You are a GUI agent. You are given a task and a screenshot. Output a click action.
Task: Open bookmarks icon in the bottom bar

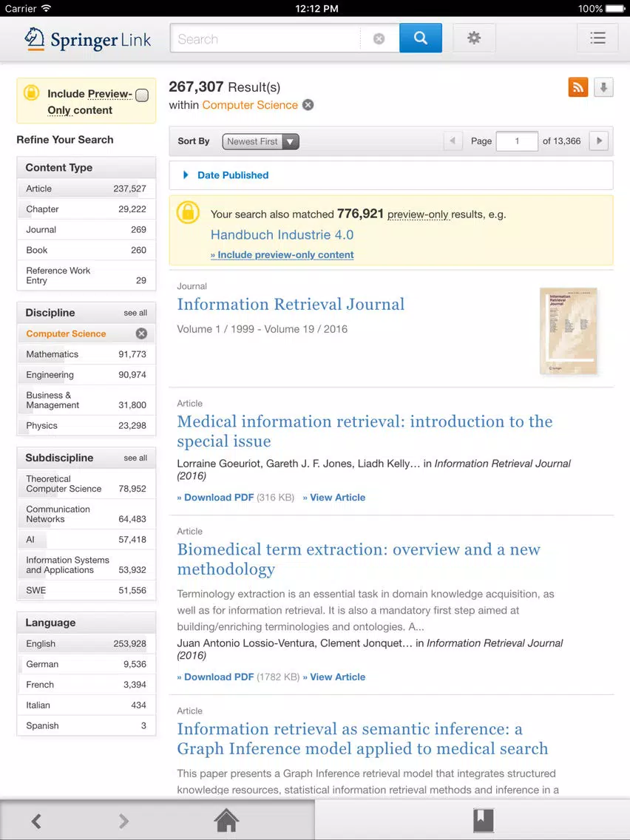[x=483, y=820]
